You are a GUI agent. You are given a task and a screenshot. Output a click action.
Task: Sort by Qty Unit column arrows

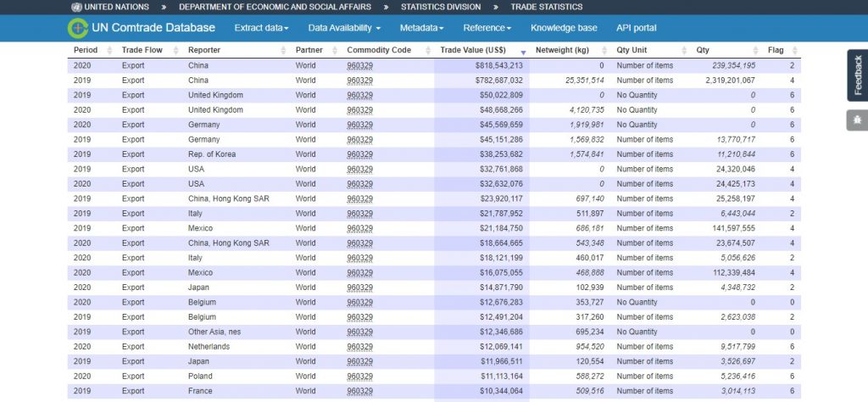click(684, 50)
